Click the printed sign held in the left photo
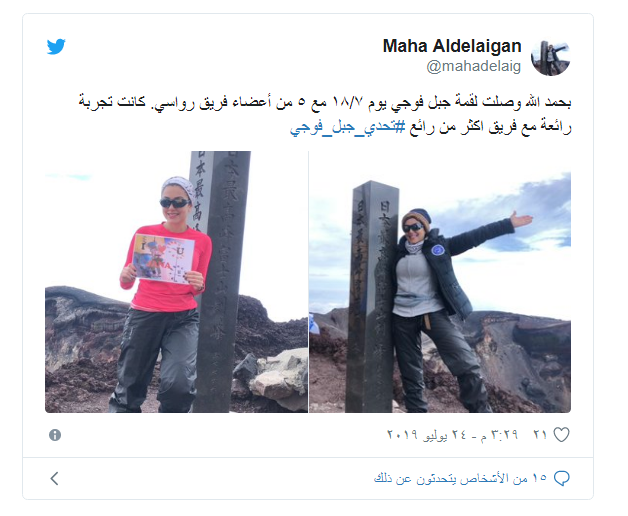628x516 pixels. [x=163, y=258]
